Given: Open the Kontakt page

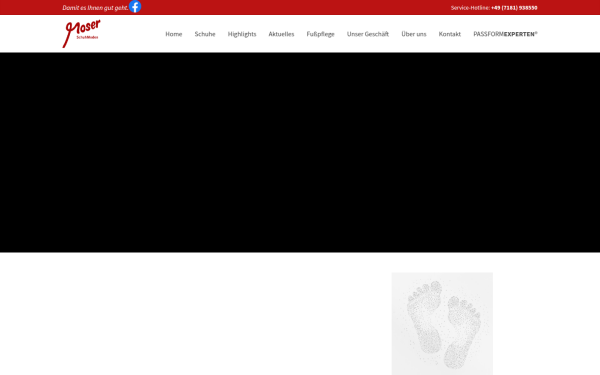Looking at the screenshot, I should tap(450, 34).
